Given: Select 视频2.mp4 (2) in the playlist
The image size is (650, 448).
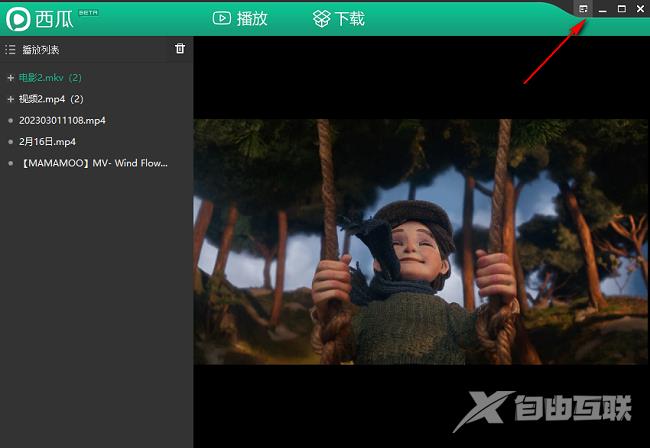Looking at the screenshot, I should pyautogui.click(x=51, y=99).
